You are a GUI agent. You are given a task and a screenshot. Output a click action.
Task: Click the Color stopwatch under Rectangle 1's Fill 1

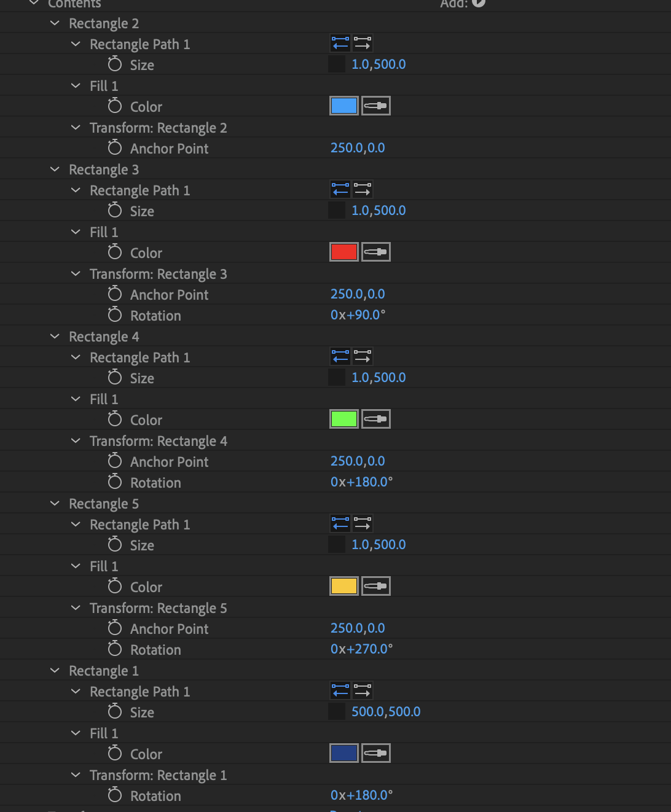[x=114, y=754]
